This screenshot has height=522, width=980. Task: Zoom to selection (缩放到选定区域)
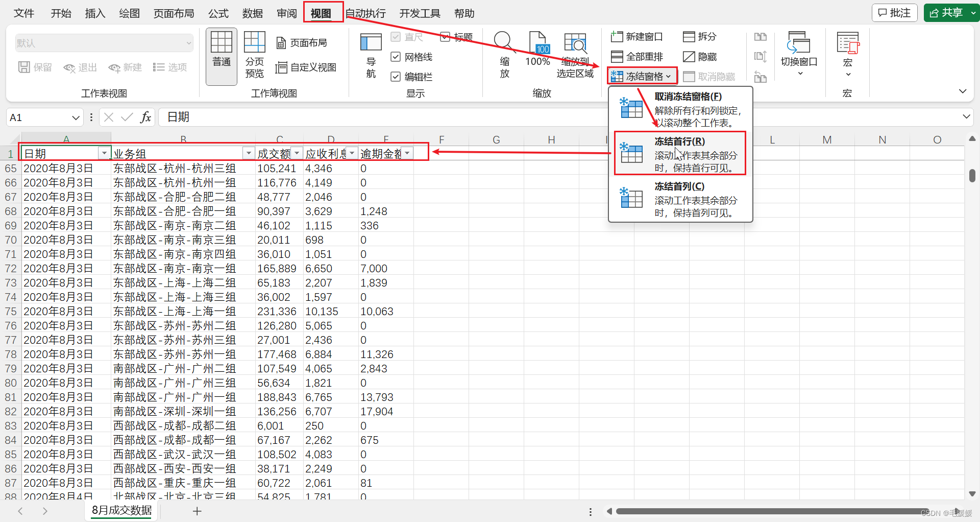(x=575, y=56)
